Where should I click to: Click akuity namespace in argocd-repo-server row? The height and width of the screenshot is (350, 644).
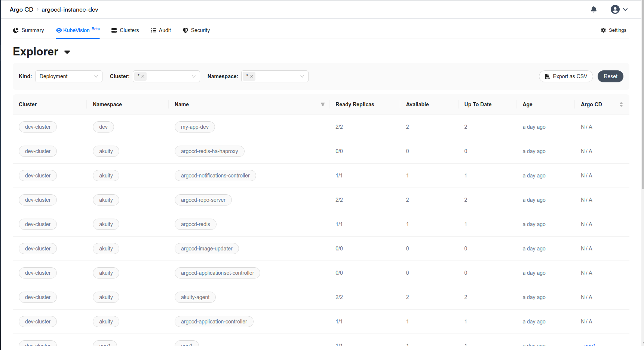[x=106, y=200]
